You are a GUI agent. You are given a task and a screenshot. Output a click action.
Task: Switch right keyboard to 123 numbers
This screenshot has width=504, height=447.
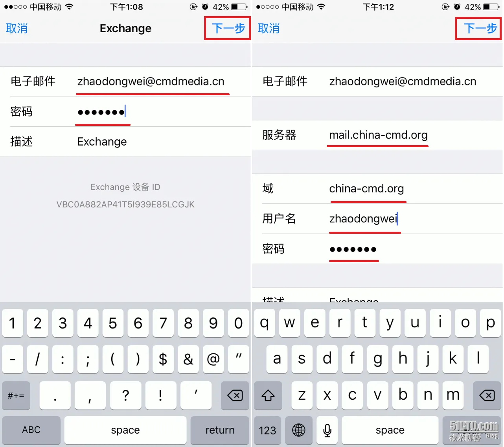[x=268, y=430]
